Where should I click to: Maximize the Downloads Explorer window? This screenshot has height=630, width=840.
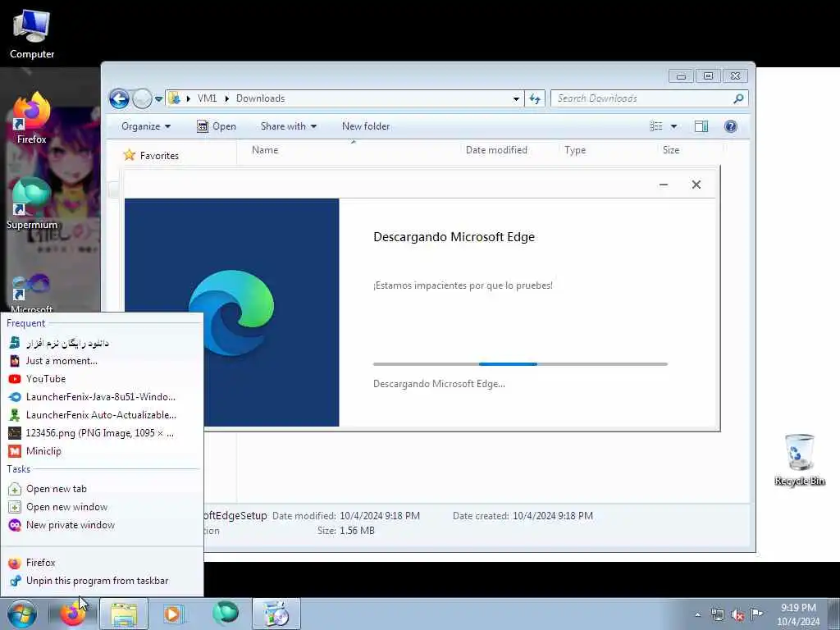click(708, 76)
